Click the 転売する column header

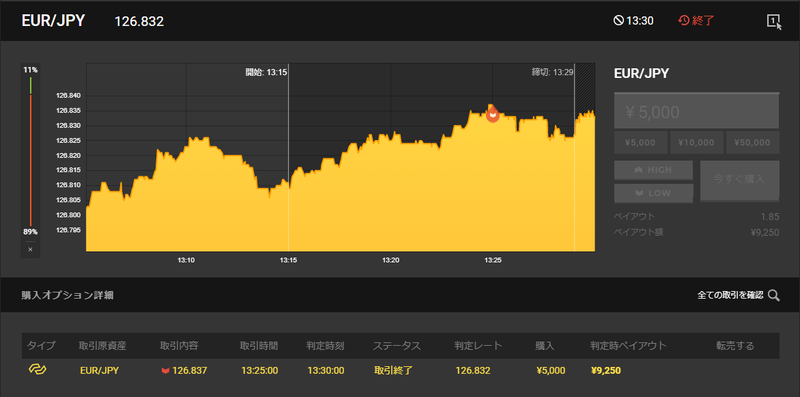(x=735, y=345)
